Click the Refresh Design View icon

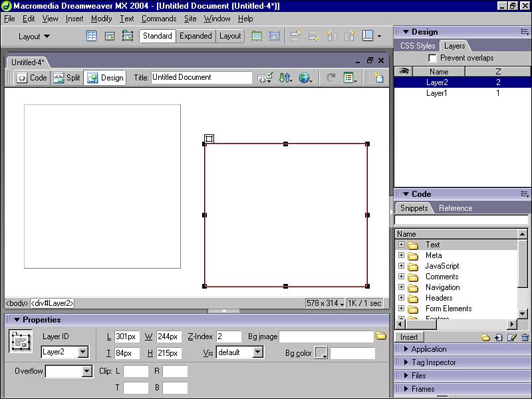pos(331,78)
